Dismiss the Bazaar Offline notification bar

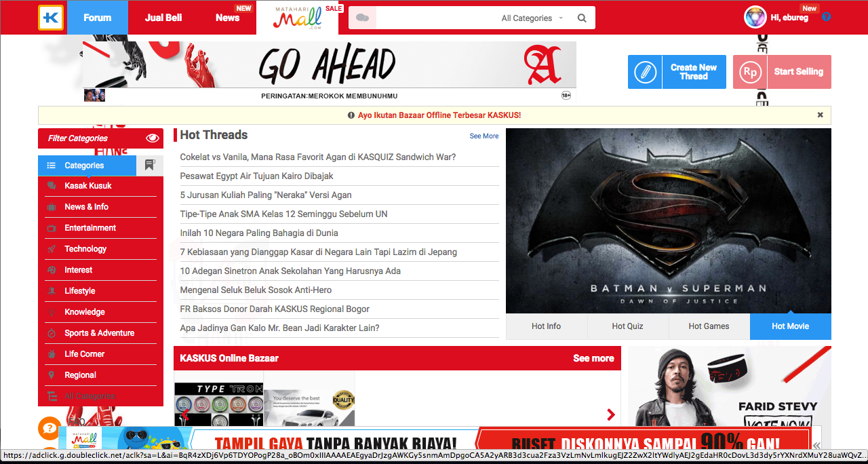pos(820,115)
